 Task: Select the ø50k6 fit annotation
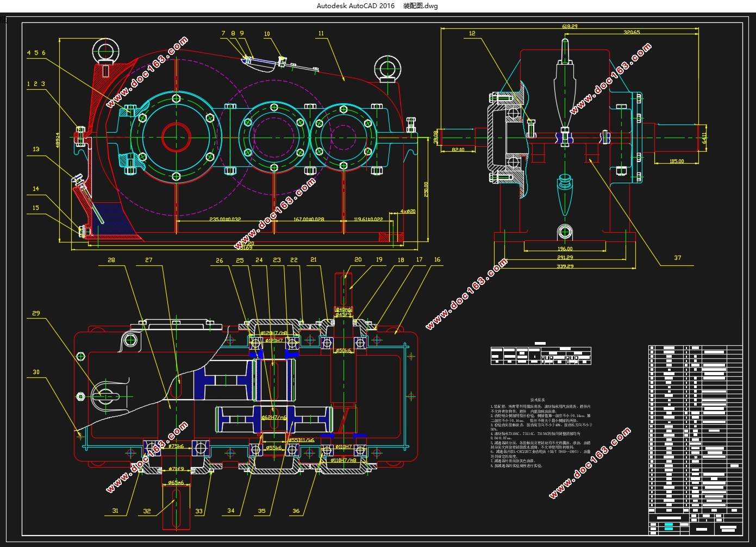[343, 351]
